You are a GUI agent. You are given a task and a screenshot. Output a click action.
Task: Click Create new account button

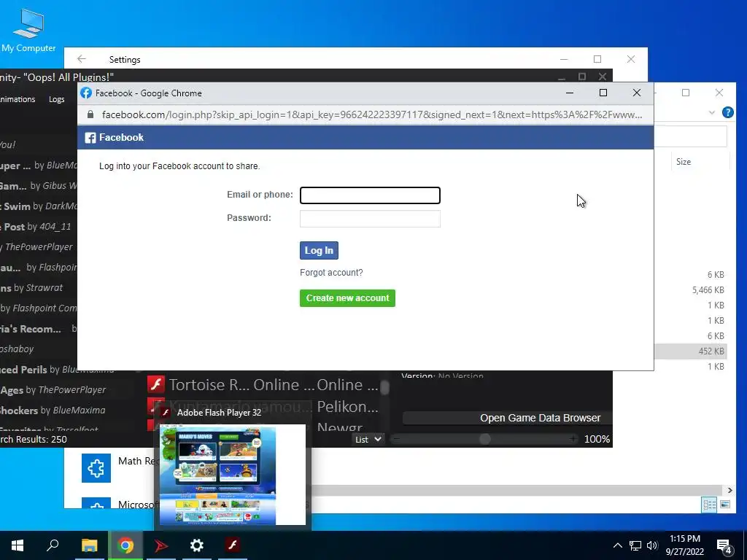coord(347,298)
